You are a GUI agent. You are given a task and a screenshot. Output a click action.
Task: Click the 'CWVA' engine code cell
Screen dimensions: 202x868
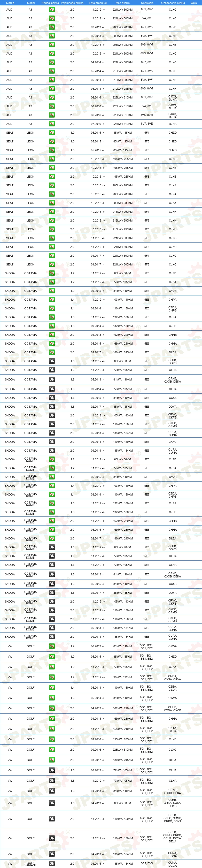pyautogui.click(x=173, y=698)
